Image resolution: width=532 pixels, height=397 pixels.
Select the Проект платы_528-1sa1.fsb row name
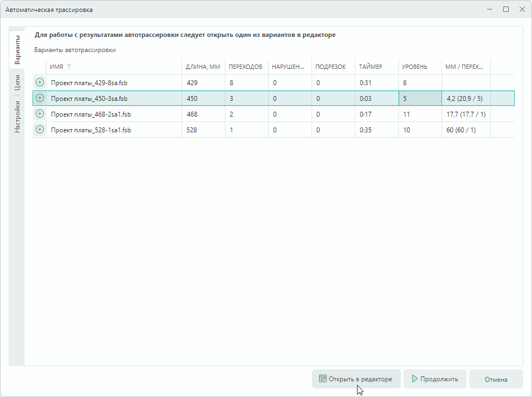coord(91,130)
